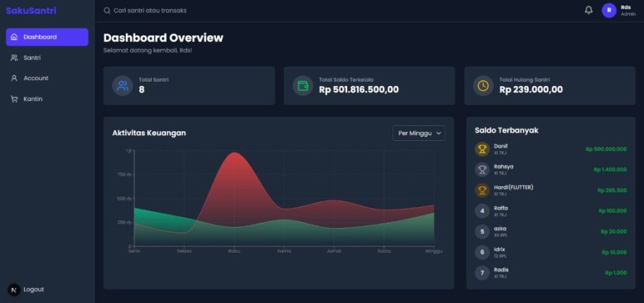644x303 pixels.
Task: Open the Account sidebar menu item
Action: point(36,79)
